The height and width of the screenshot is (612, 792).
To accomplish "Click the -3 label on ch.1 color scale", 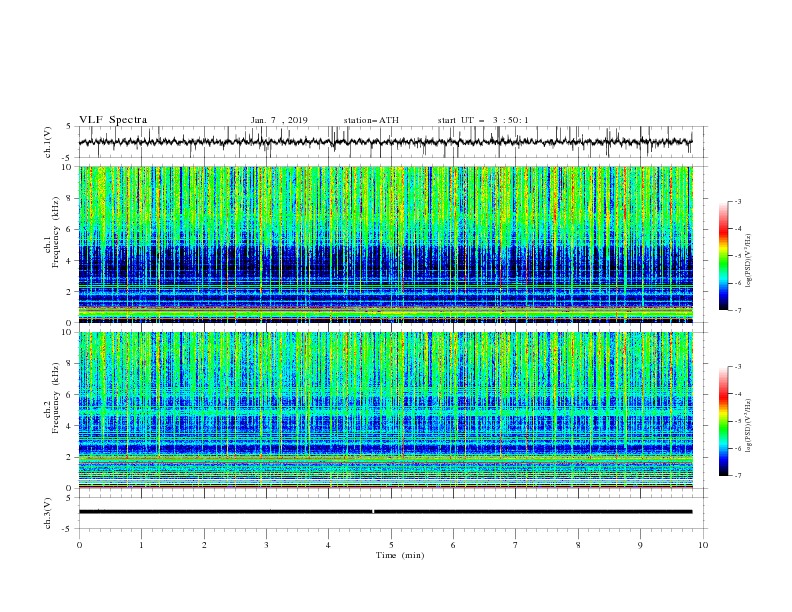I will point(738,201).
